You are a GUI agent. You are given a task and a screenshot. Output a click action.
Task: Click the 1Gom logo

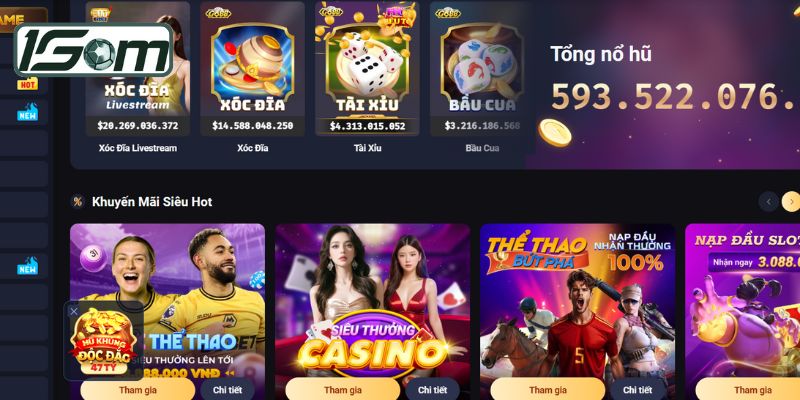pos(94,49)
